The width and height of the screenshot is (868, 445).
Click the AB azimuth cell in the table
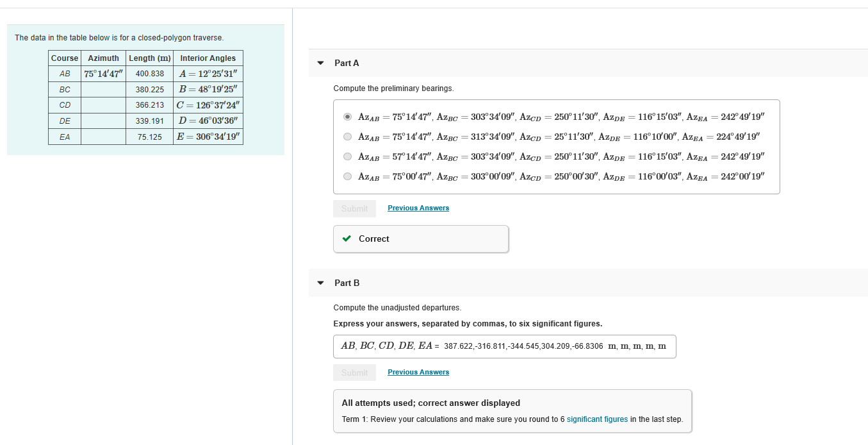[x=102, y=73]
